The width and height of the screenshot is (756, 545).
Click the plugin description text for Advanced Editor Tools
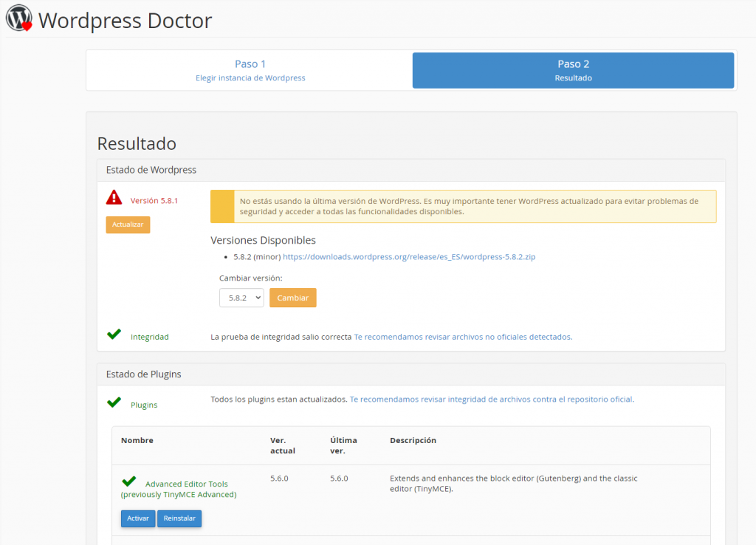pos(514,484)
